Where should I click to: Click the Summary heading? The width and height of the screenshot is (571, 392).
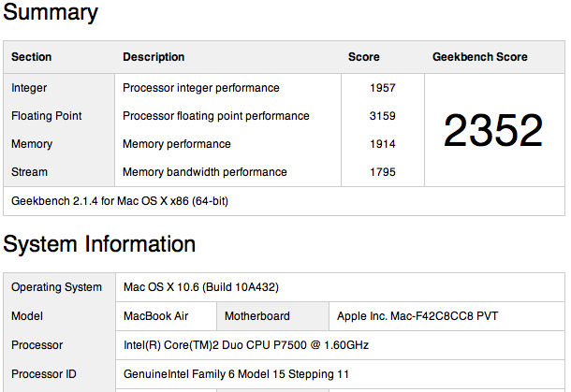pyautogui.click(x=51, y=13)
